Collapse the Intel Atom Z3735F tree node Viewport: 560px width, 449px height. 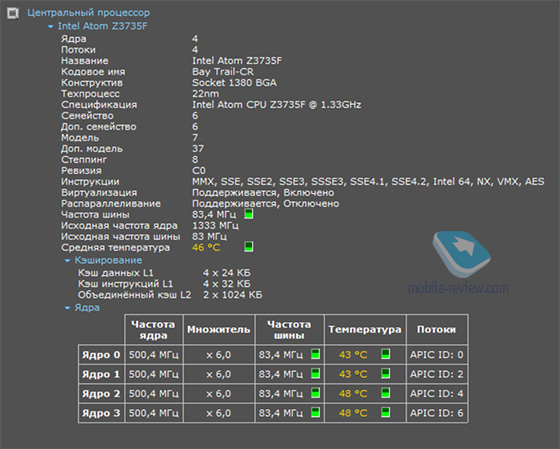pyautogui.click(x=50, y=26)
